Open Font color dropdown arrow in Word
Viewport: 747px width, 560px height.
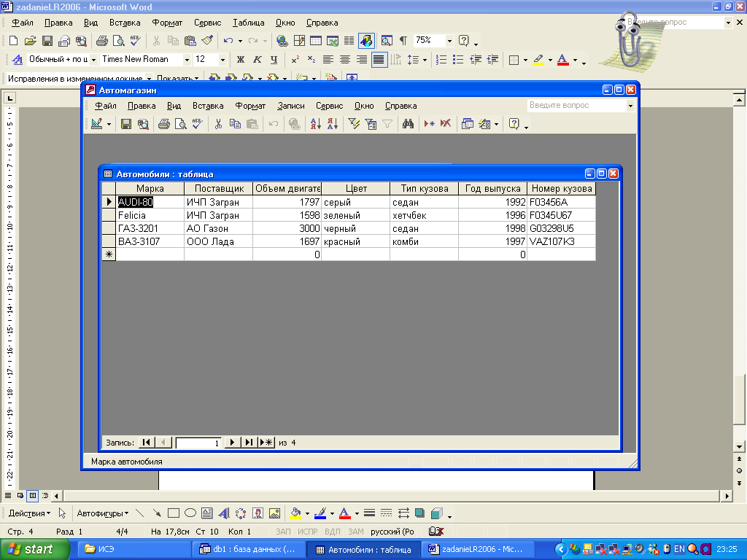point(575,60)
